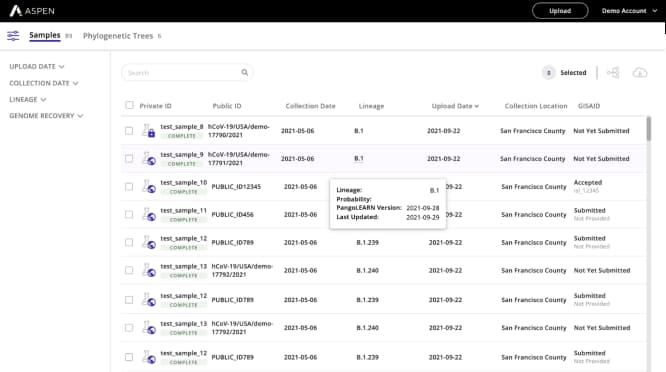Click the COMPLETE badge of test_sample_8

tap(182, 136)
